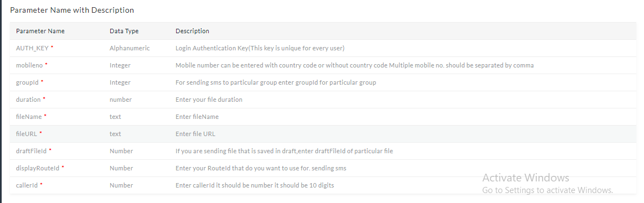Click the 'Enter your file duration' description
644x203 pixels.
click(209, 100)
